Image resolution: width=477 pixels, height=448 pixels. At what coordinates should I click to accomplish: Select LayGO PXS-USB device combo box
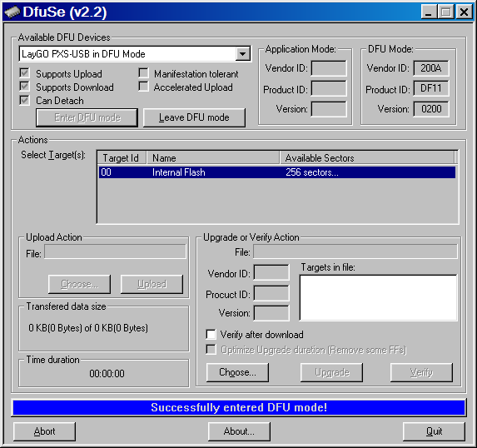tap(135, 54)
